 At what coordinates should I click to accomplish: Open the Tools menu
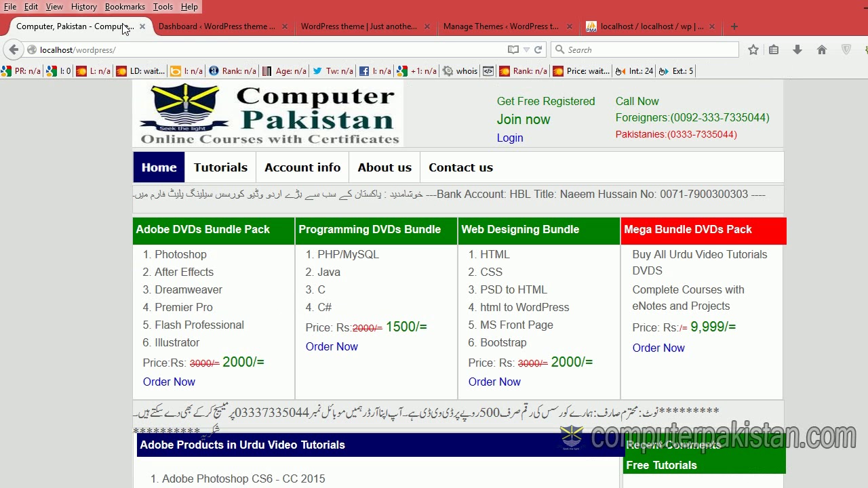point(163,7)
